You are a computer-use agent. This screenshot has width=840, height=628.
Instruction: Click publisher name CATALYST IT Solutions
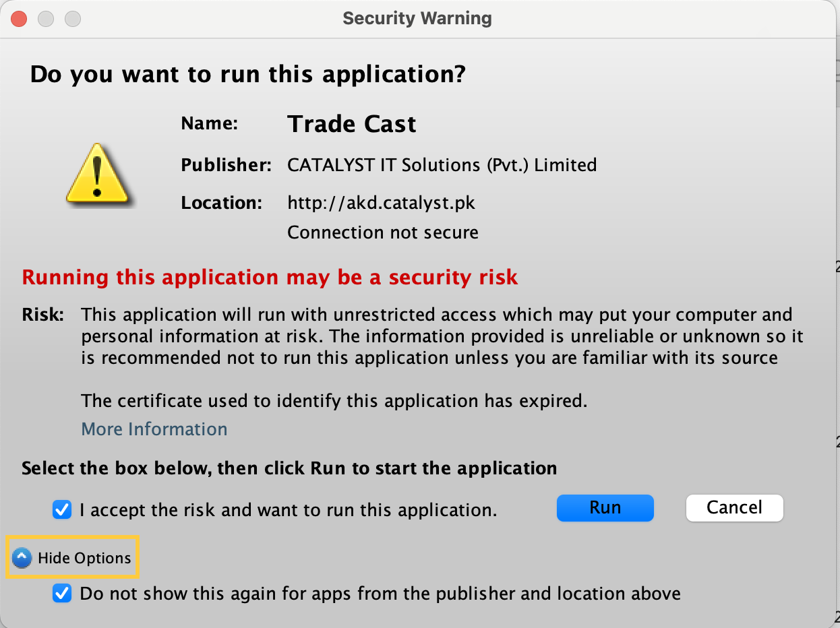(x=442, y=165)
